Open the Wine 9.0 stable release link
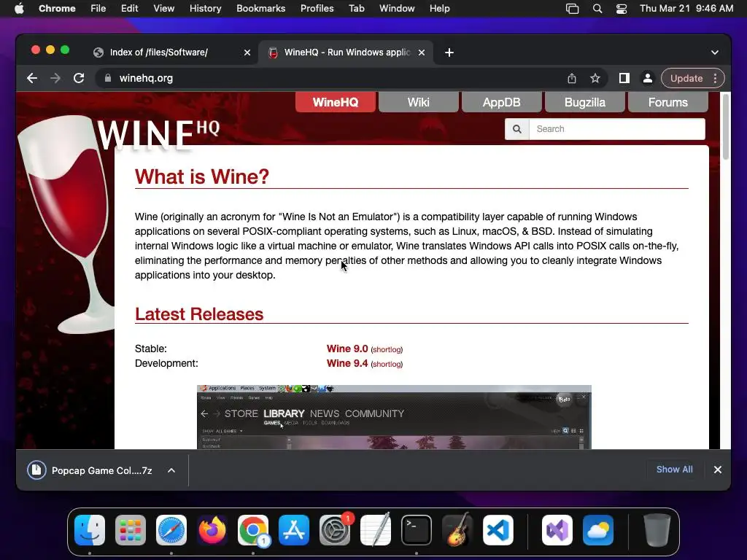 pos(347,349)
